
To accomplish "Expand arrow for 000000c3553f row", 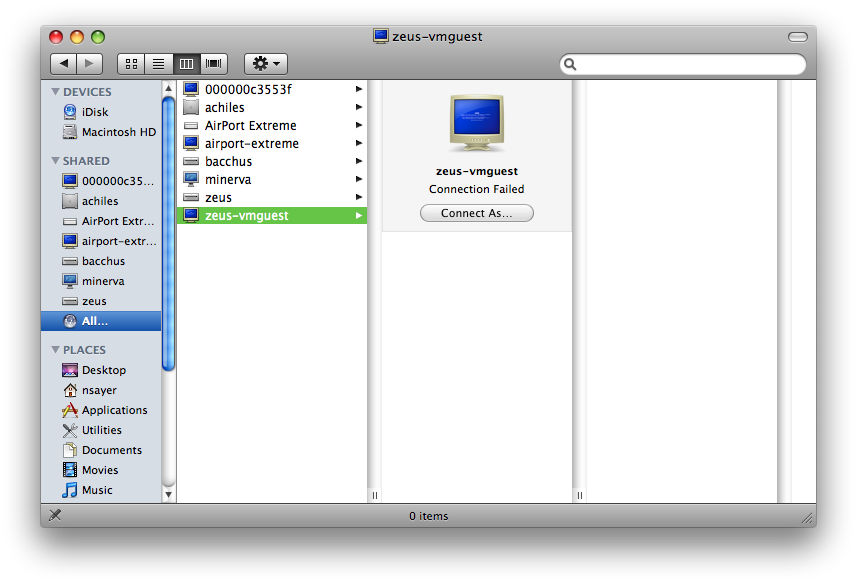I will [359, 89].
